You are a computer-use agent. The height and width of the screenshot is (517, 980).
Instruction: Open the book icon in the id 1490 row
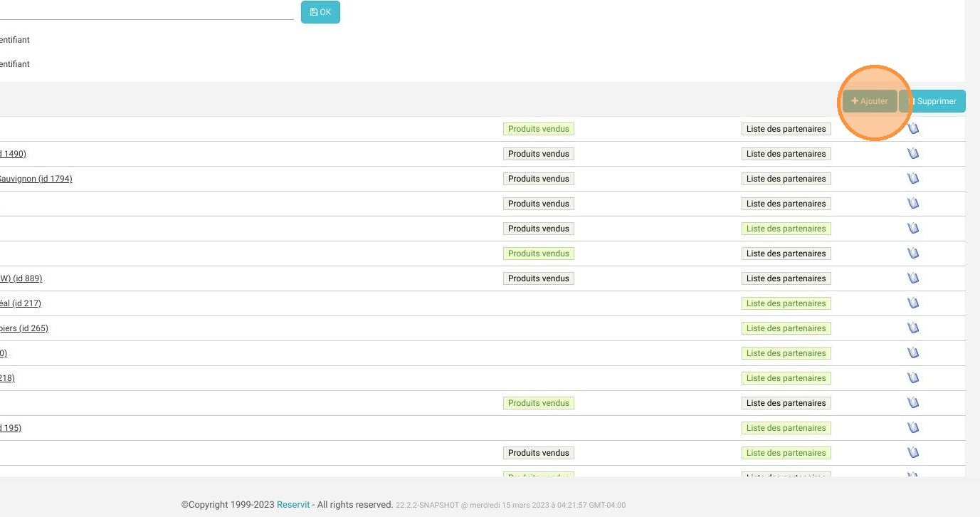click(x=913, y=153)
